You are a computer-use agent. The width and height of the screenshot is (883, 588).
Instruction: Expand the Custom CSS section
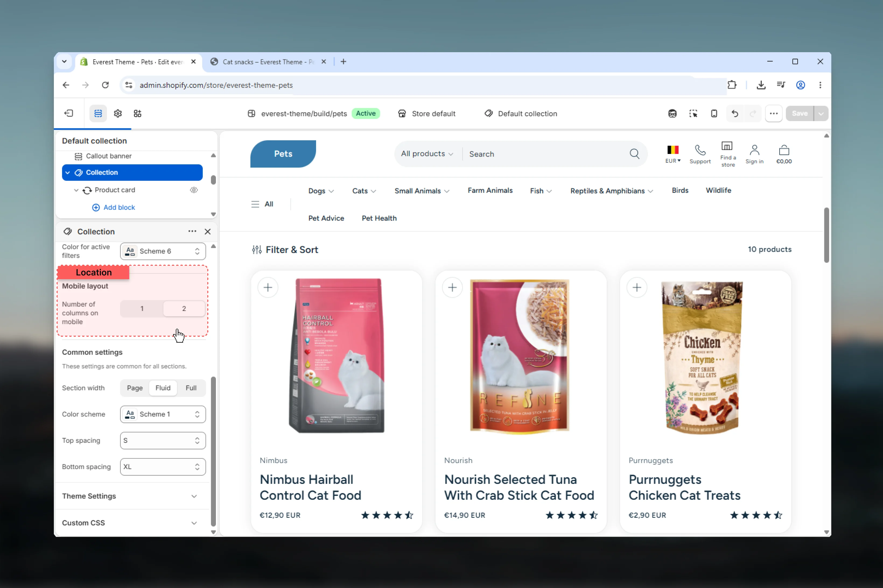tap(130, 523)
